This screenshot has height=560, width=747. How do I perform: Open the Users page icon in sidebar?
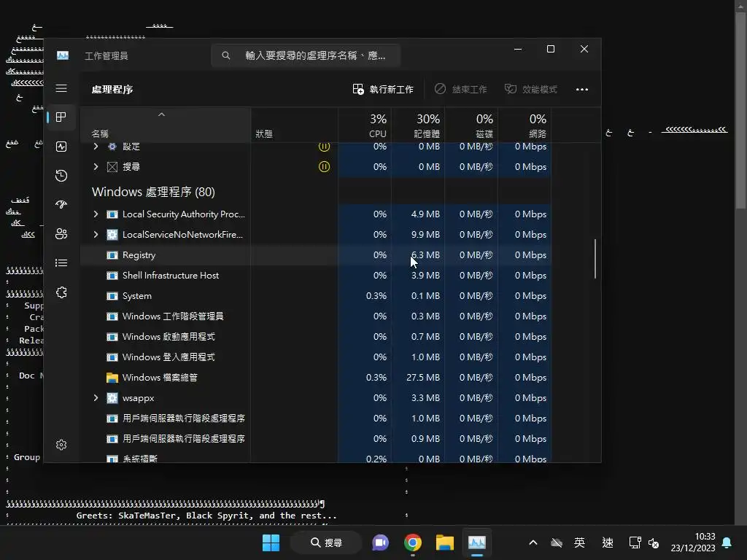click(61, 234)
